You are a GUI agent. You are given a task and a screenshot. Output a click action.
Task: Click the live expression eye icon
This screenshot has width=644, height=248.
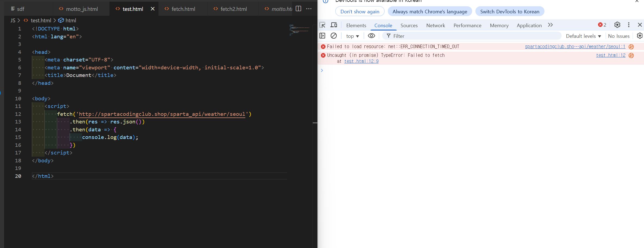tap(371, 36)
